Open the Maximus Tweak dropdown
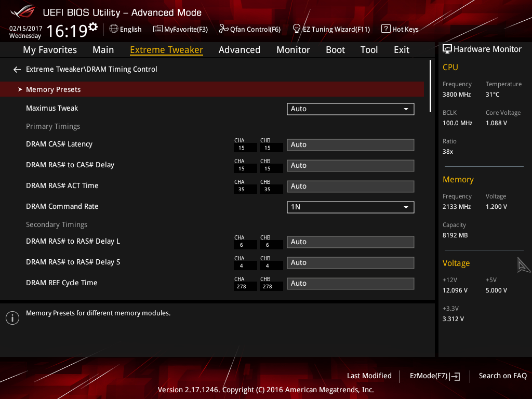 click(x=350, y=109)
